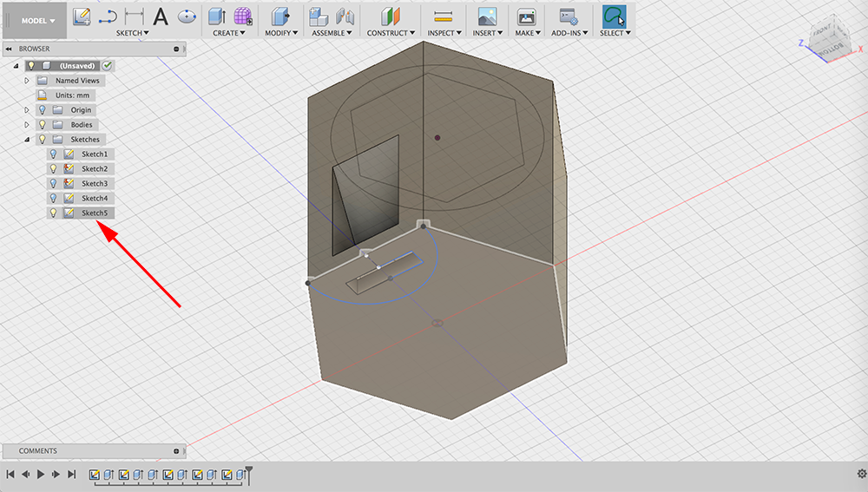Choose the Sketch Dimension tool icon
Screen dimensions: 868x492
(x=134, y=16)
